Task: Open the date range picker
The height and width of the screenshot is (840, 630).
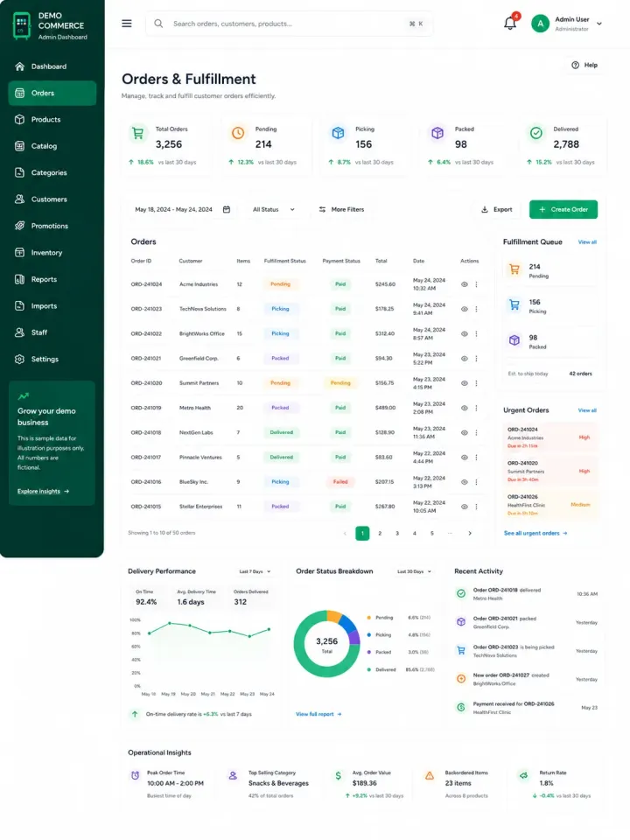Action: click(183, 209)
